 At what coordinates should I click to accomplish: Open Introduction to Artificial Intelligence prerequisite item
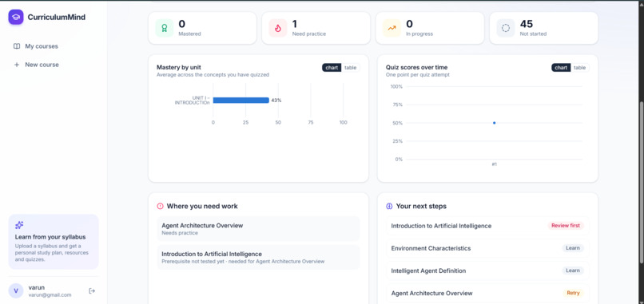coord(258,257)
